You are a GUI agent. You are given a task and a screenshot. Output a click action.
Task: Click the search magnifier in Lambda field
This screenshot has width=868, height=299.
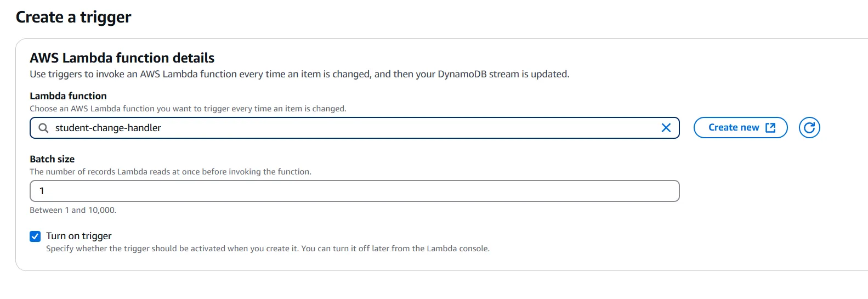coord(43,128)
